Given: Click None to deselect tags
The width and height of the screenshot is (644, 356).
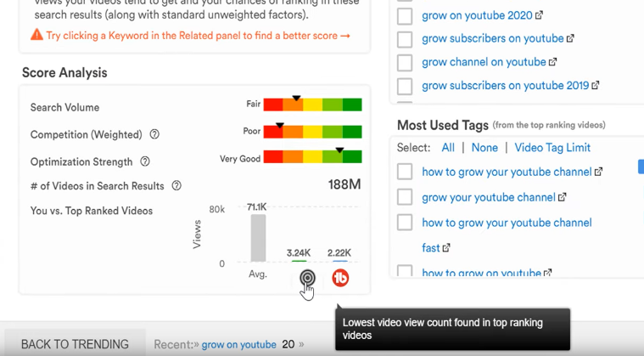Looking at the screenshot, I should pyautogui.click(x=484, y=148).
